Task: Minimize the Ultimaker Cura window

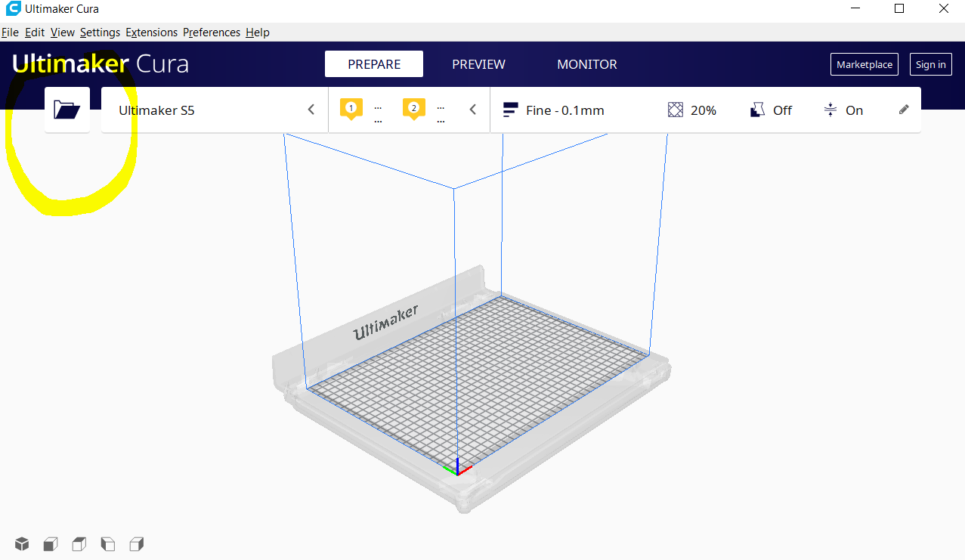Action: (855, 9)
